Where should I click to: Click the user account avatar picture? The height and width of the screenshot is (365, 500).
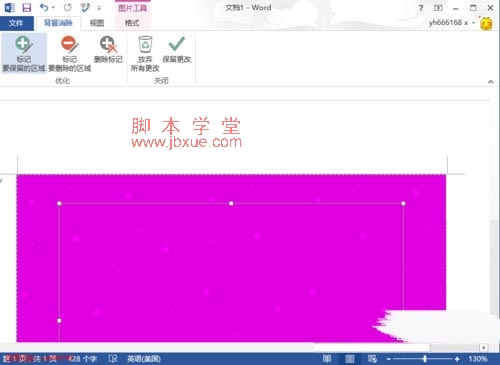[x=486, y=24]
